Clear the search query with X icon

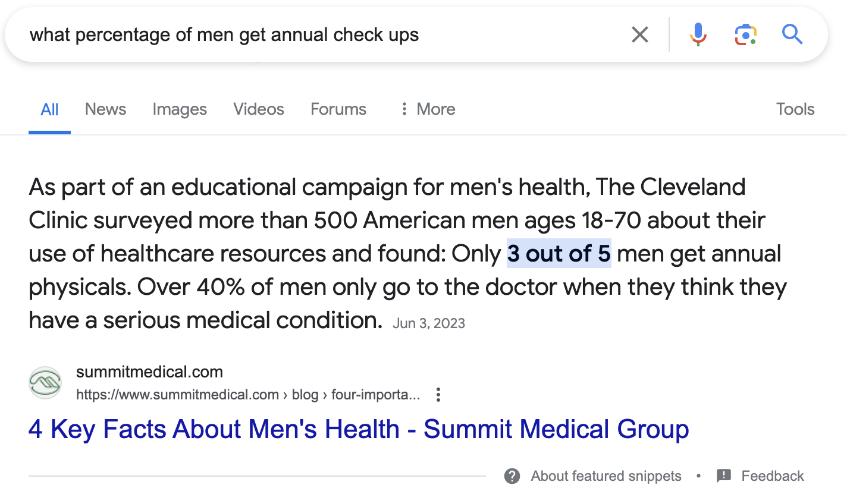pos(640,34)
